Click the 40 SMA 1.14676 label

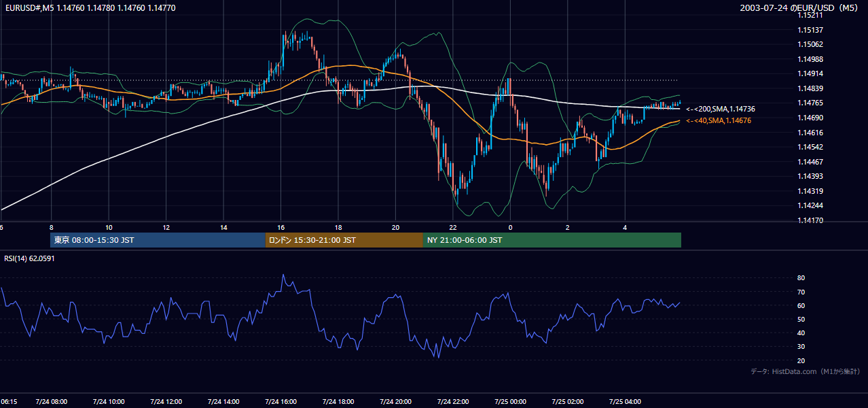click(719, 120)
